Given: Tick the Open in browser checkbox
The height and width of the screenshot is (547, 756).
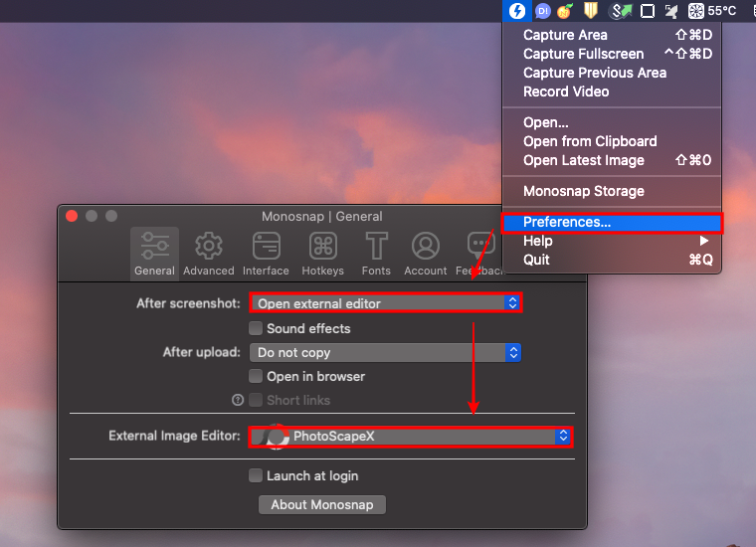Looking at the screenshot, I should tap(256, 376).
